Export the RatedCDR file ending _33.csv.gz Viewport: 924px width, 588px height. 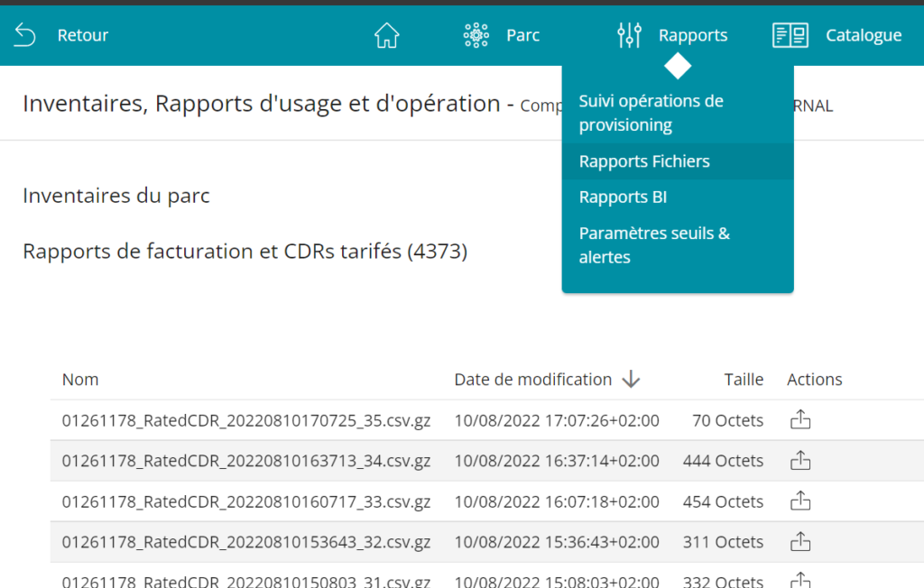(800, 501)
